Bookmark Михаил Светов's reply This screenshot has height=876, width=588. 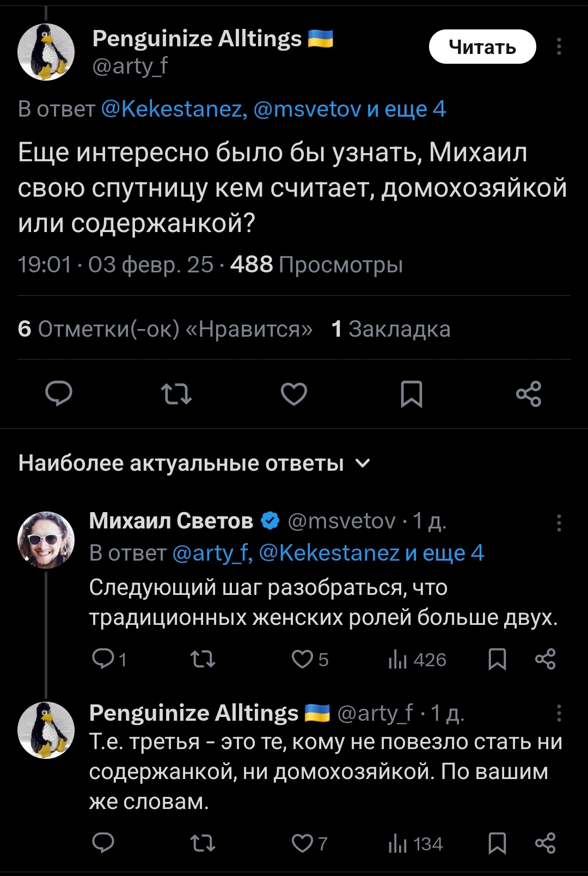pyautogui.click(x=497, y=659)
